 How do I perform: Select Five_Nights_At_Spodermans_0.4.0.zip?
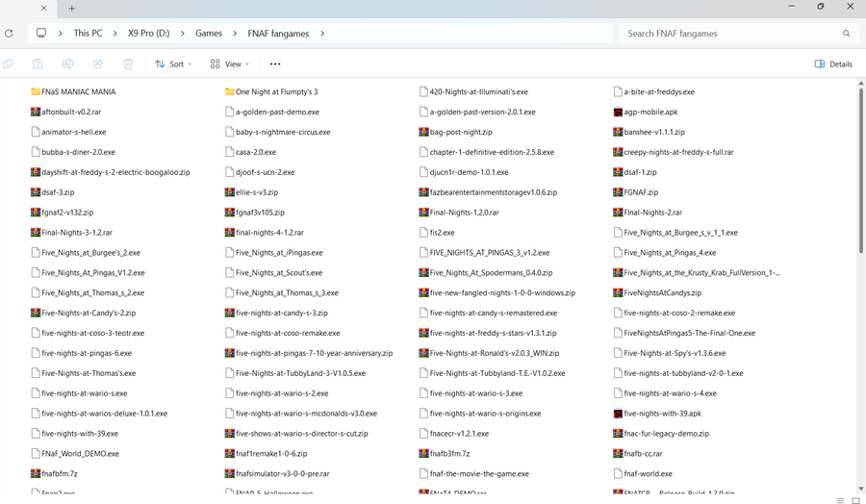(486, 273)
